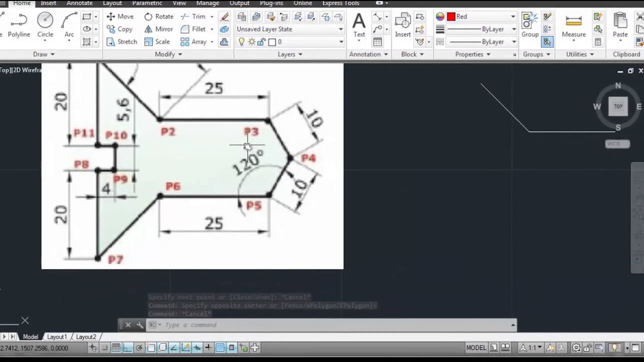This screenshot has height=362, width=644.
Task: Click the Quick Calculator icon in Utilities
Action: [x=598, y=42]
